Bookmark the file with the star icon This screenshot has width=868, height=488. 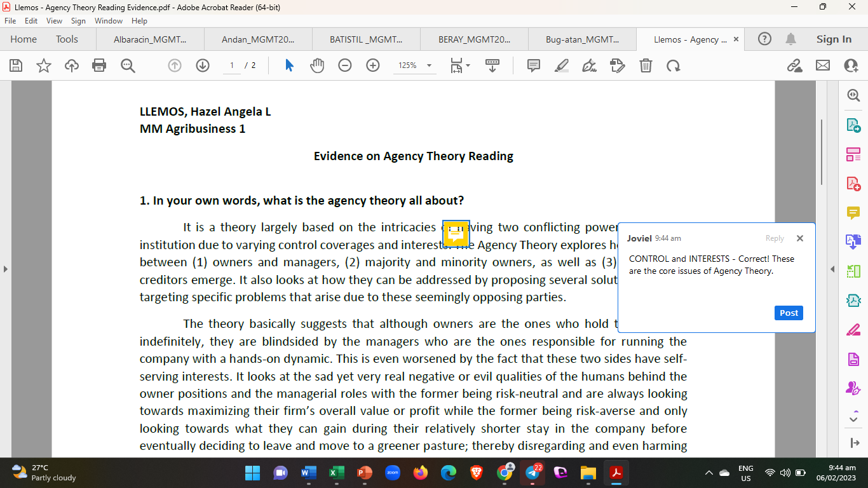tap(44, 65)
